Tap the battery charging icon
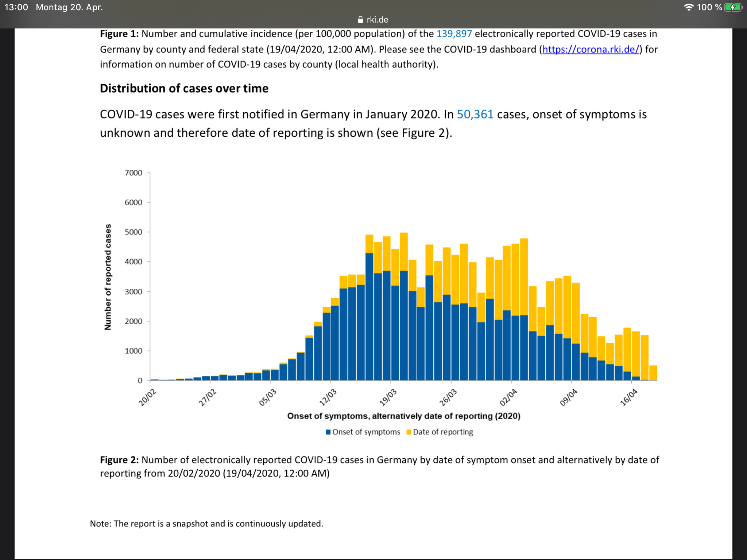The height and width of the screenshot is (560, 747). tap(733, 7)
